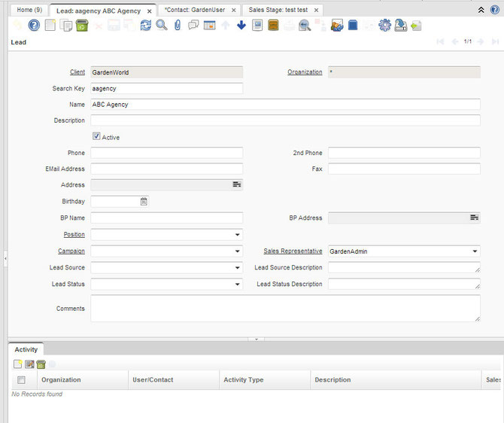Open the Attachment paperclip icon
The width and height of the screenshot is (504, 423).
178,25
